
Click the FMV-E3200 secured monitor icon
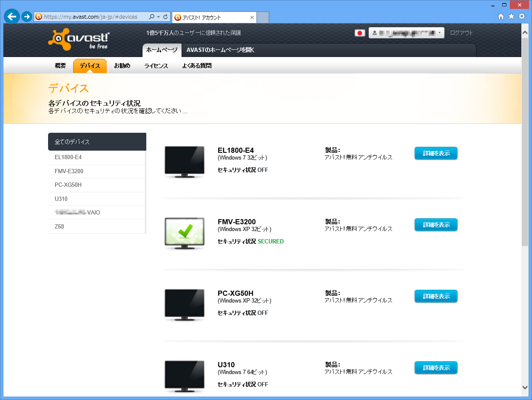click(x=185, y=233)
